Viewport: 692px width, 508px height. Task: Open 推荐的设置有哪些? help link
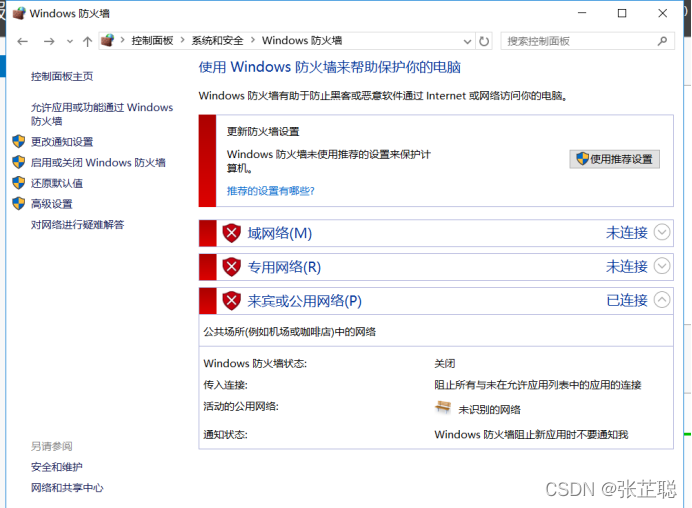click(x=271, y=191)
